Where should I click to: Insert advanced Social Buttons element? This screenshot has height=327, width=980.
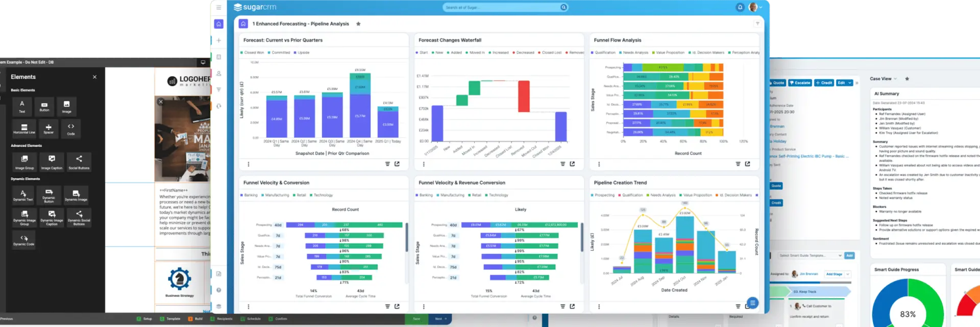79,161
